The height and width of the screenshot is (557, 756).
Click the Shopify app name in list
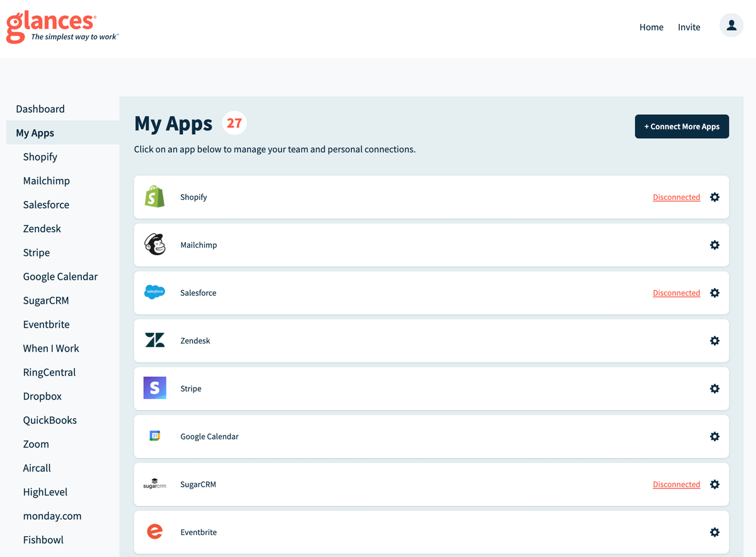pyautogui.click(x=193, y=197)
